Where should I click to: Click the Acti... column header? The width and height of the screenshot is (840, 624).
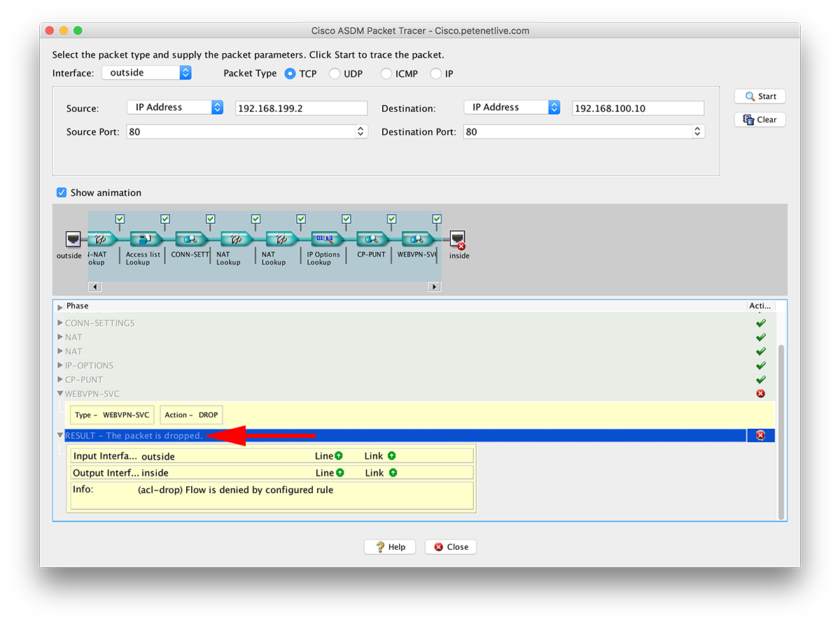760,306
